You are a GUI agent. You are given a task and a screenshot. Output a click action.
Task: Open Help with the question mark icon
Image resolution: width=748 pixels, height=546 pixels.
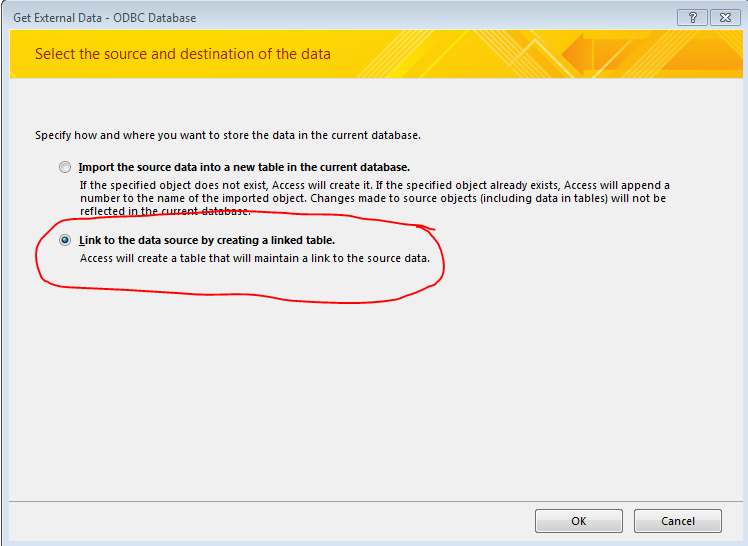click(x=692, y=18)
